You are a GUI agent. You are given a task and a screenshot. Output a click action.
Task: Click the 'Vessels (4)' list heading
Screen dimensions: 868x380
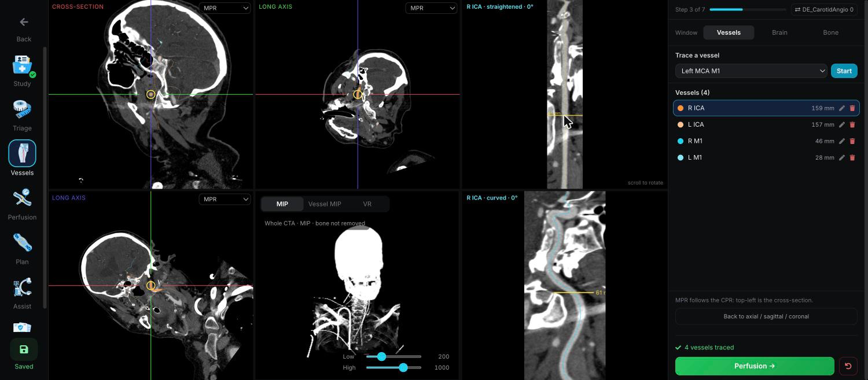pyautogui.click(x=693, y=93)
